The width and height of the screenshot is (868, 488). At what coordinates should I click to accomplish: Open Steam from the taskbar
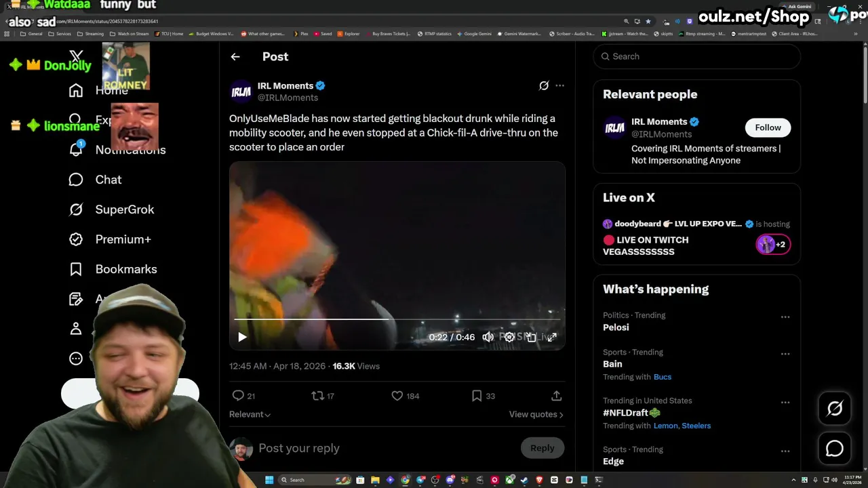pyautogui.click(x=524, y=480)
